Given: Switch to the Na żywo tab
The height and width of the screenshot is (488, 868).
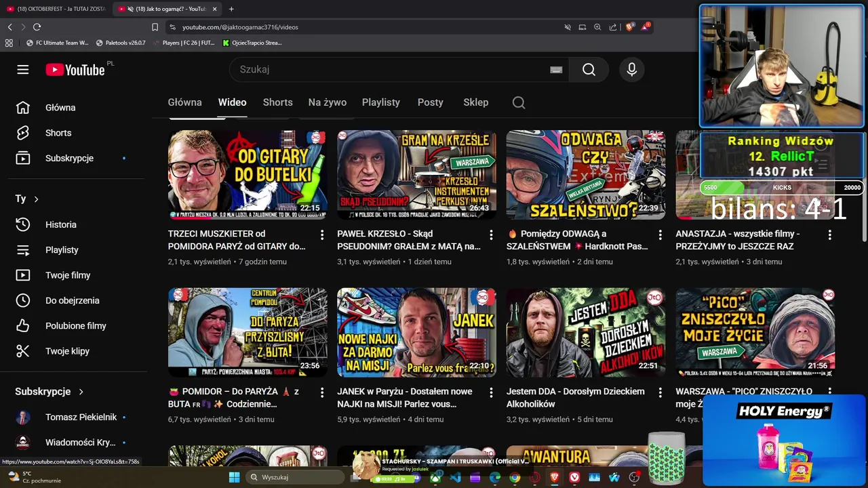Looking at the screenshot, I should coord(327,102).
